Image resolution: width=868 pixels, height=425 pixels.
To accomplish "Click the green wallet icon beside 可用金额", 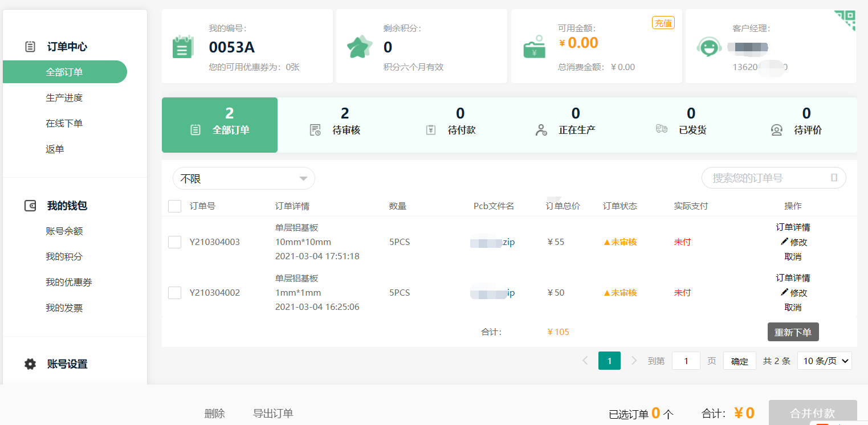I will (533, 46).
